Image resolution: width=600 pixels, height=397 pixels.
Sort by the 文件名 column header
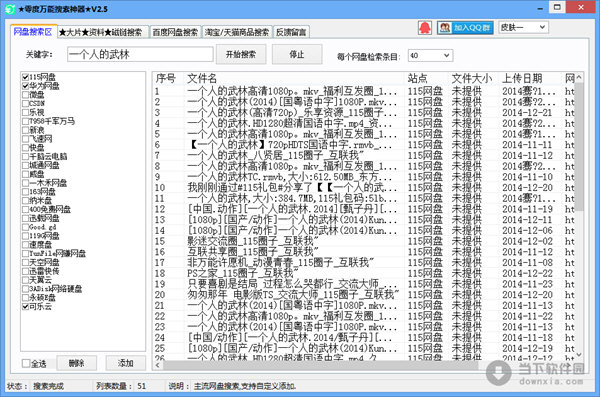[295, 78]
